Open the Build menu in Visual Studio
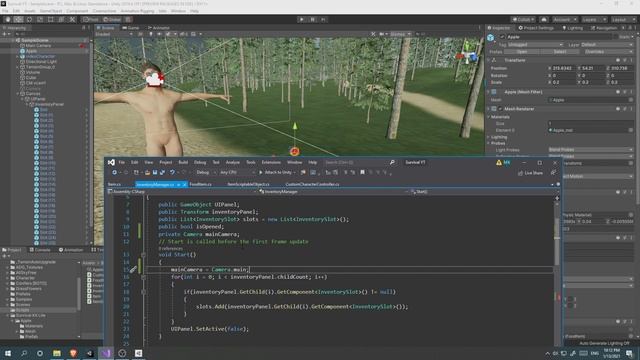The height and width of the screenshot is (360, 640). click(x=183, y=162)
